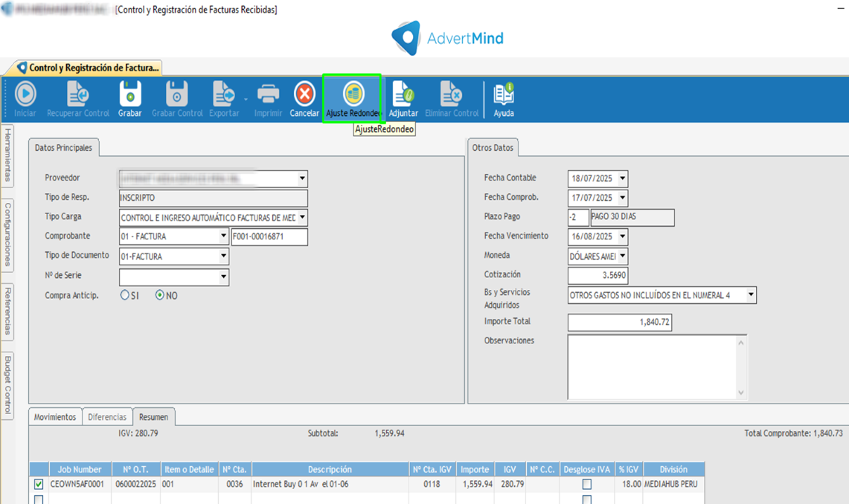This screenshot has width=849, height=504.
Task: Open the Fecha Vencimiento date picker
Action: pos(622,236)
